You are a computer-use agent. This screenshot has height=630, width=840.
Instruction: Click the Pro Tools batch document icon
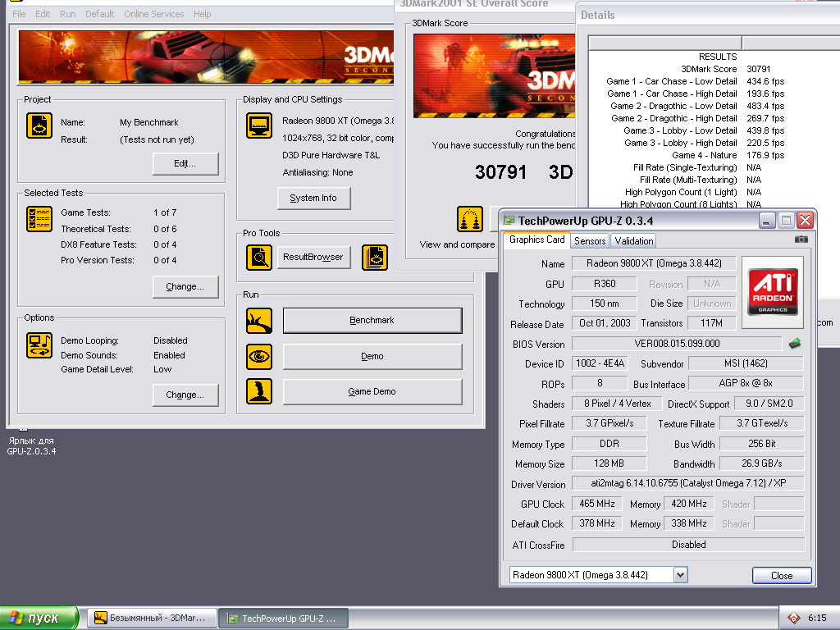(x=375, y=257)
